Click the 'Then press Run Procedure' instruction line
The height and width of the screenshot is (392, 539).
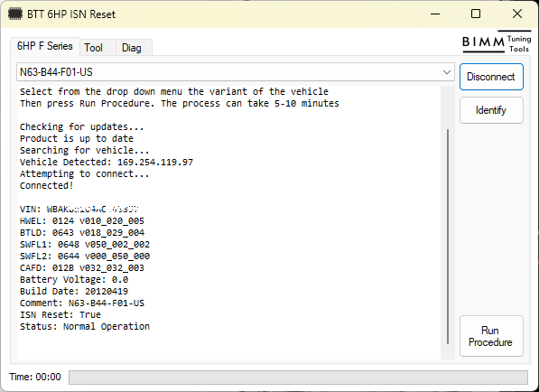pyautogui.click(x=180, y=103)
